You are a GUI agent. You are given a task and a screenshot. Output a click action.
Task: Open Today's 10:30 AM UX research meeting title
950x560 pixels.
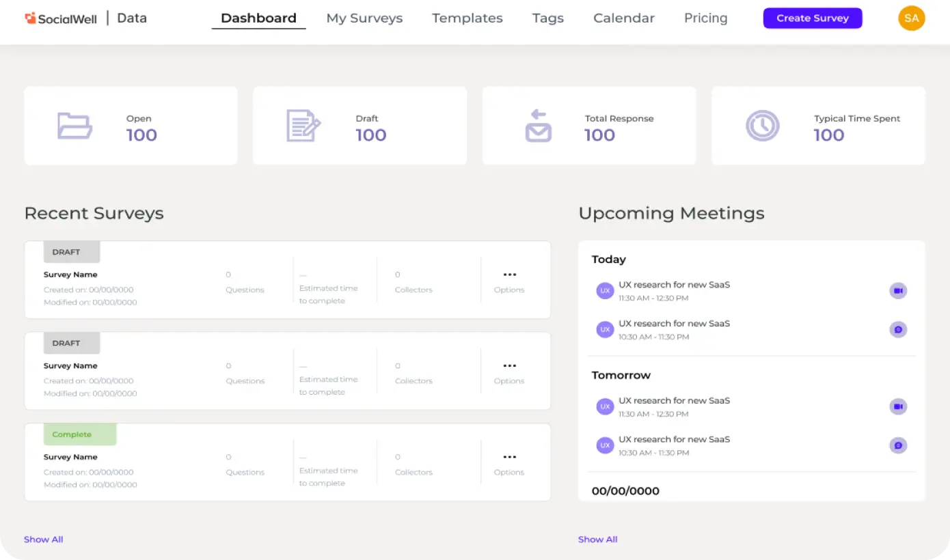[x=675, y=324]
